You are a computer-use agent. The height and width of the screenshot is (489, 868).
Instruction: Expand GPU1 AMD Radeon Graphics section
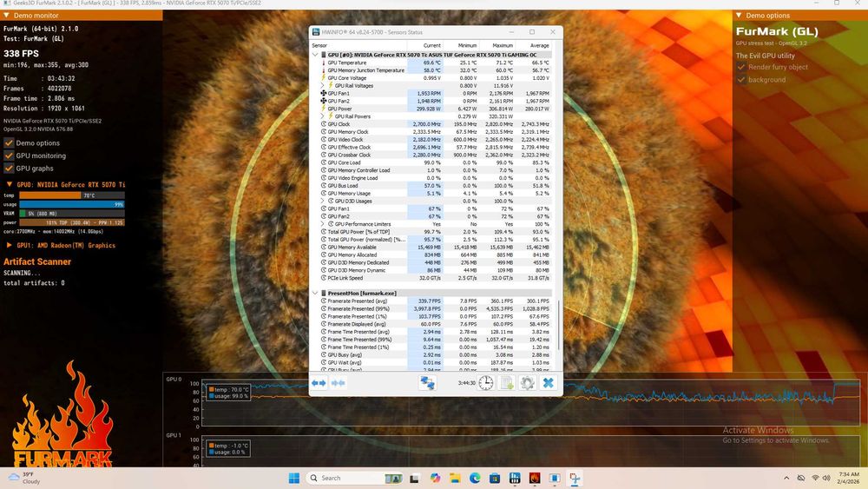[10, 245]
